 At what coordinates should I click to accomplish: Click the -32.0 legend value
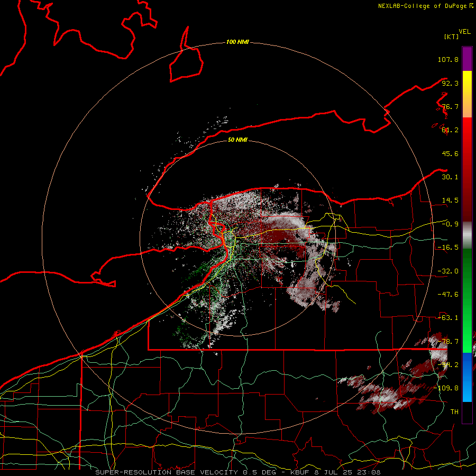tap(448, 271)
